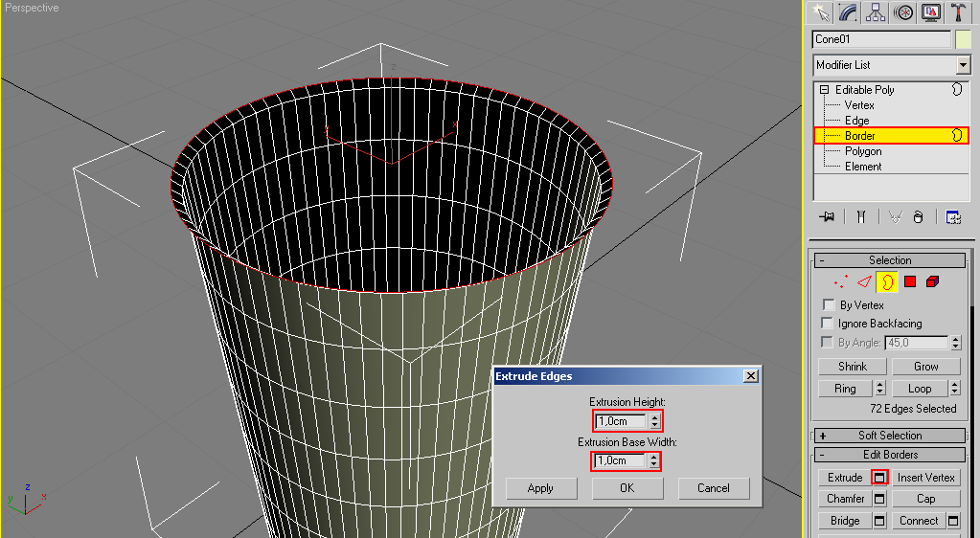Switch to the Modify panel tab
This screenshot has width=980, height=538.
tap(848, 12)
